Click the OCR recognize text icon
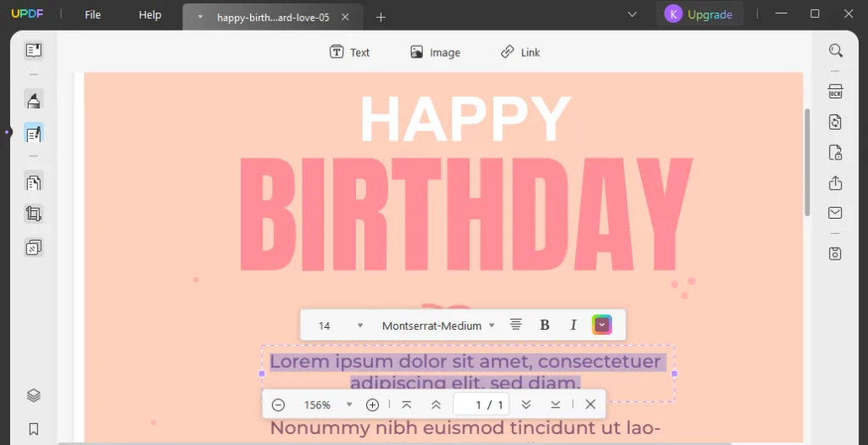The width and height of the screenshot is (868, 445). tap(835, 92)
